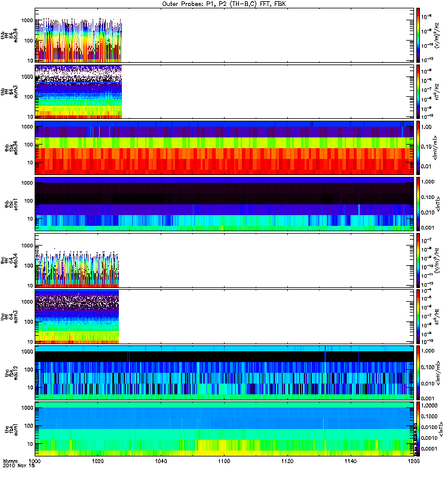Click the 'thb fbk scm1' y-axis title
Screen dimensions: 448x478
pos(11,204)
